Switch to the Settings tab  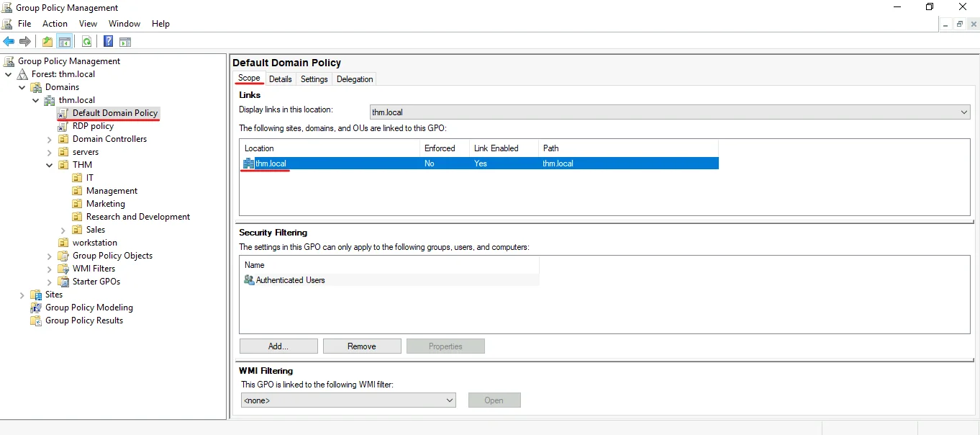314,79
